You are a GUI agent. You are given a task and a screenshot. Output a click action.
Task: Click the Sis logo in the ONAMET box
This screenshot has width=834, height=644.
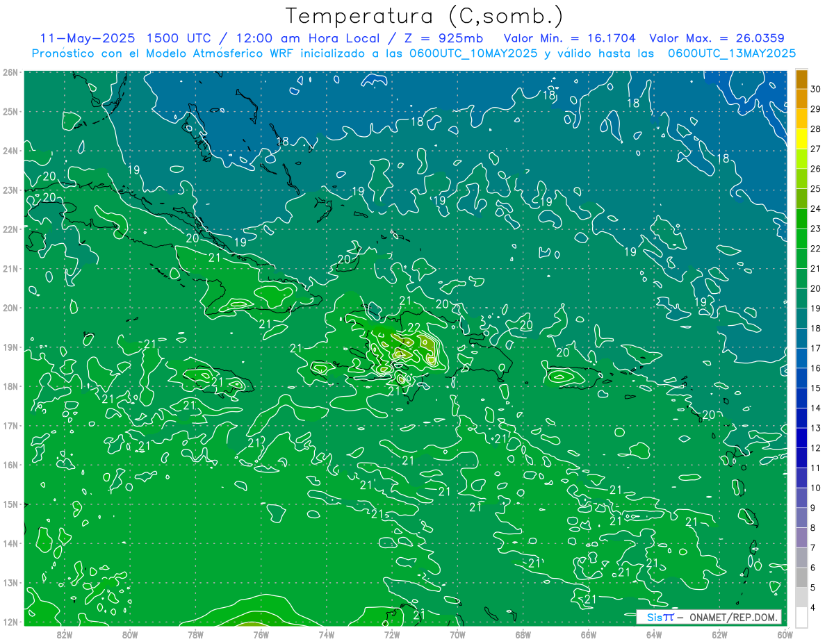(x=660, y=617)
